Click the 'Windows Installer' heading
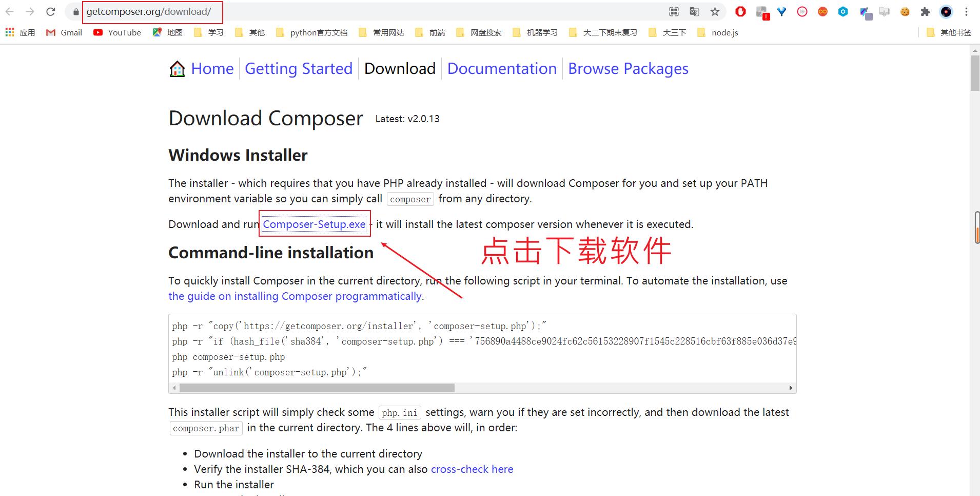This screenshot has width=980, height=496. point(238,155)
